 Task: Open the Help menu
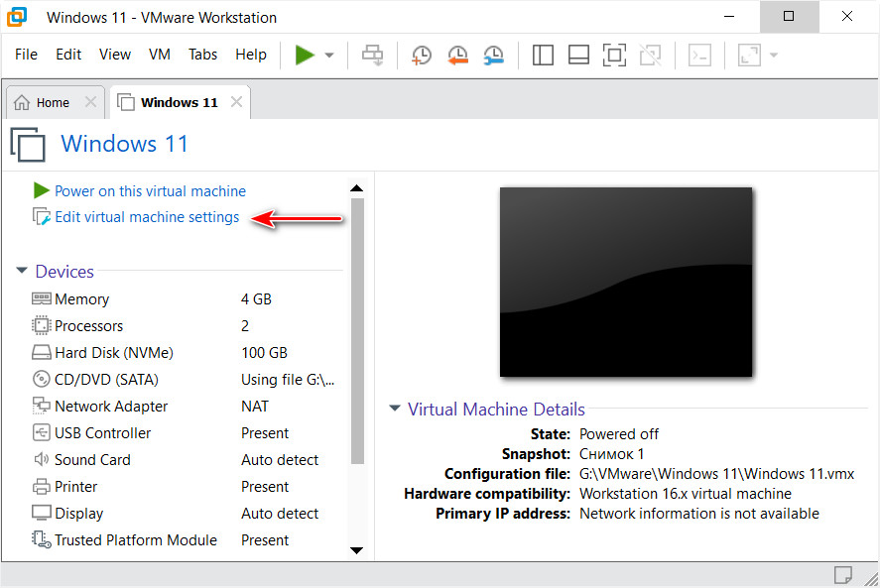(251, 55)
